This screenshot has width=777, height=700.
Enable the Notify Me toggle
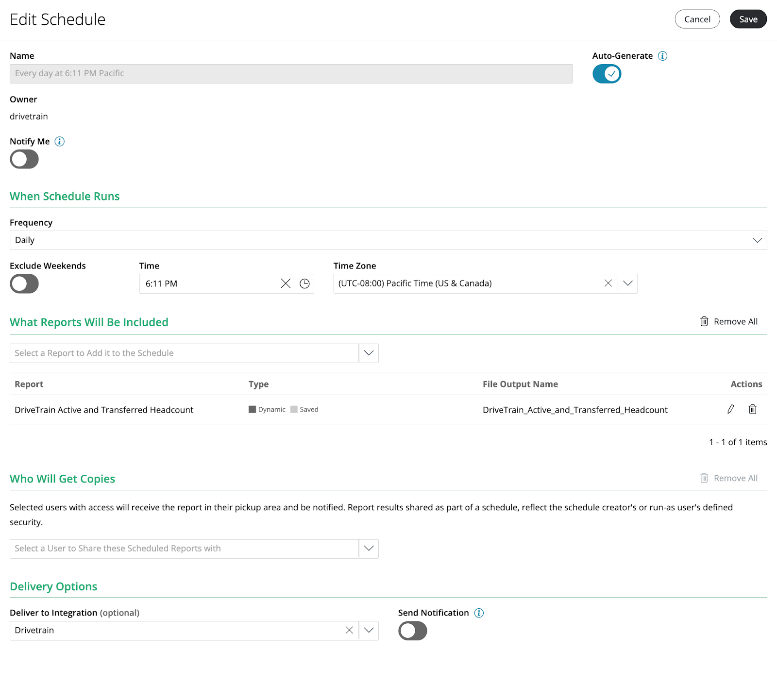pos(24,159)
